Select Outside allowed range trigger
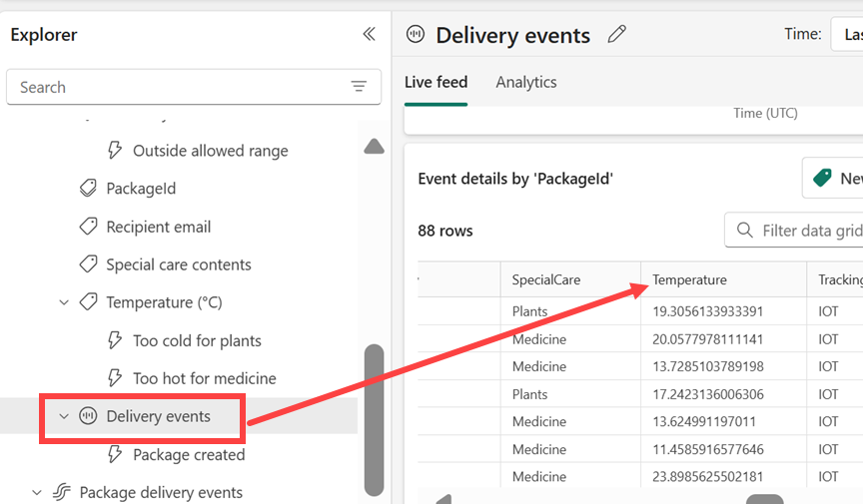The image size is (863, 504). [210, 151]
